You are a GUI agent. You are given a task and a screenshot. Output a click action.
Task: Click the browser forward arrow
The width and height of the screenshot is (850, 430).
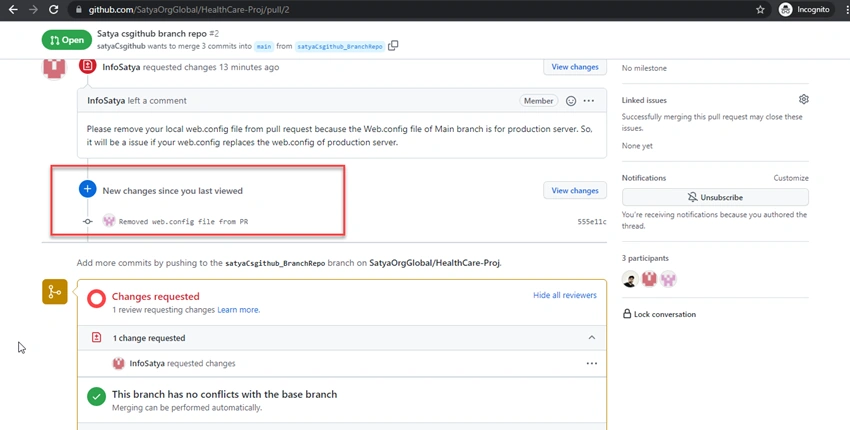pyautogui.click(x=33, y=9)
